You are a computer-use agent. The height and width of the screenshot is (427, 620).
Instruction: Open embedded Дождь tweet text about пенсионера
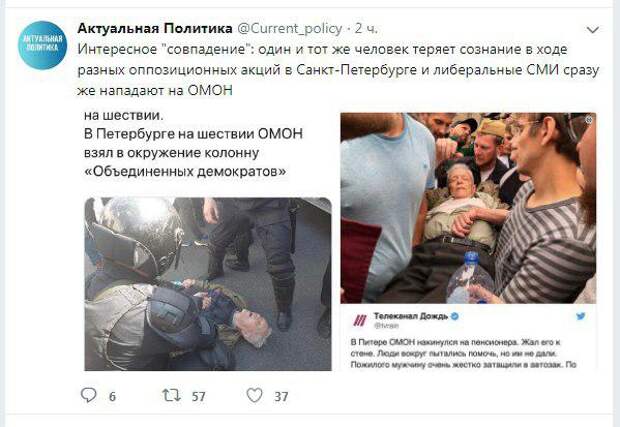click(x=463, y=353)
